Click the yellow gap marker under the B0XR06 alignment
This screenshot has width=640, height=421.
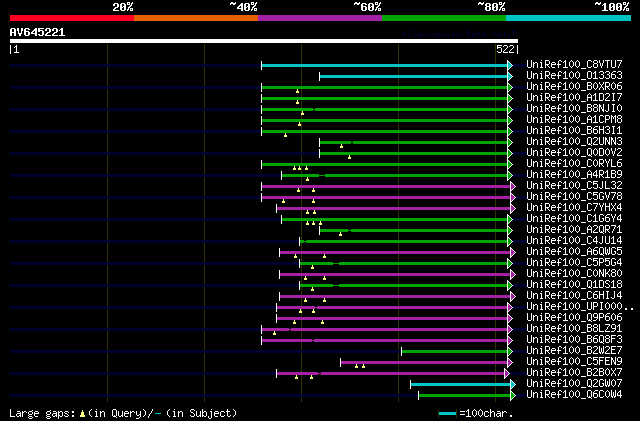(x=298, y=91)
